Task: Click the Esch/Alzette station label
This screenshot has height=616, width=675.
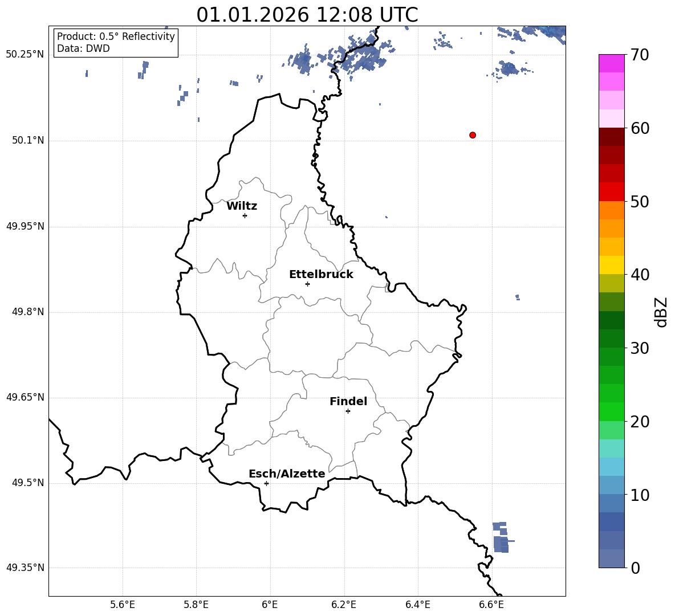Action: (x=287, y=474)
